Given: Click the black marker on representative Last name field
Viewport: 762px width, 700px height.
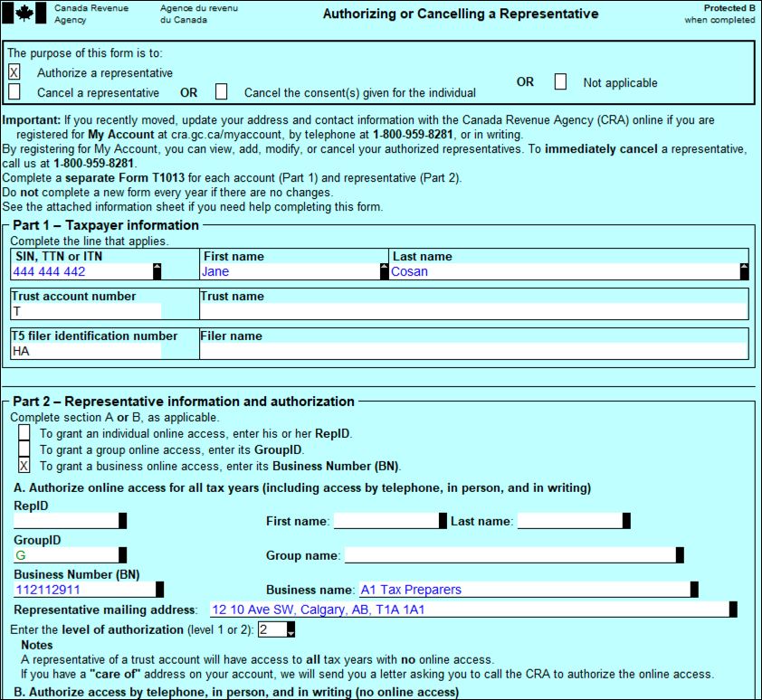Looking at the screenshot, I should coord(626,521).
